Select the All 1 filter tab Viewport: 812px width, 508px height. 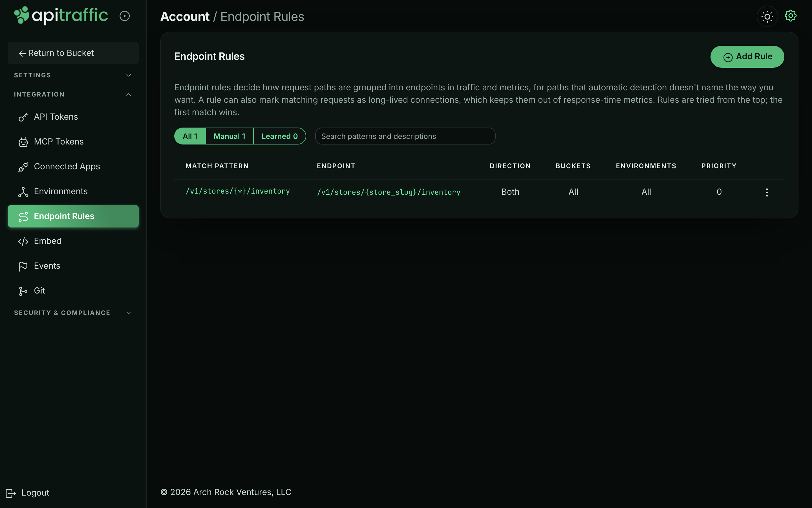(x=190, y=136)
